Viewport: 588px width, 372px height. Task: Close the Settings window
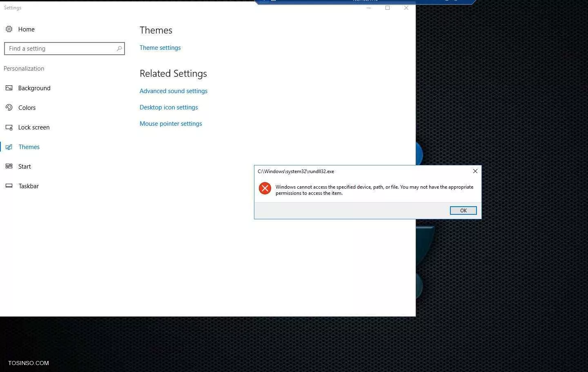pos(406,8)
